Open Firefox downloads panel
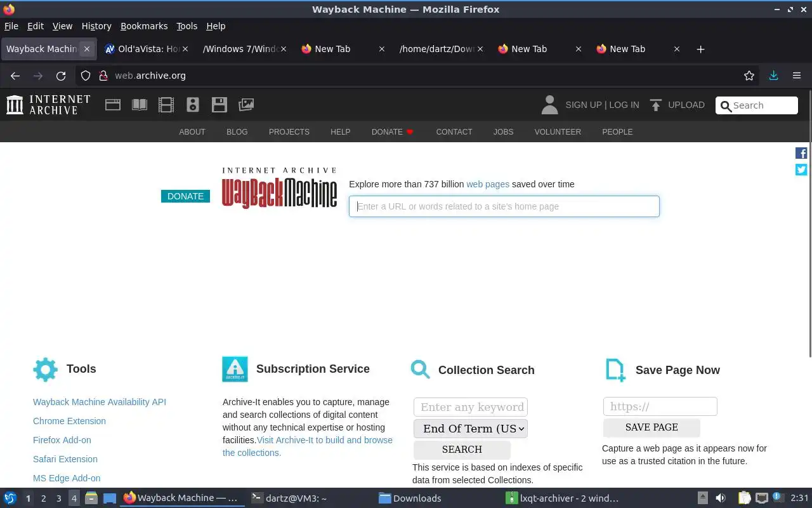Screen dimensions: 812x508 (773, 76)
